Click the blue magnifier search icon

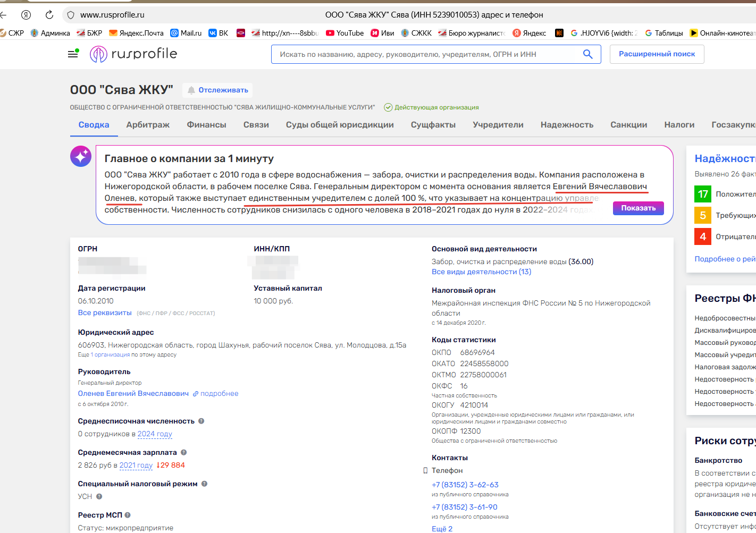[587, 54]
